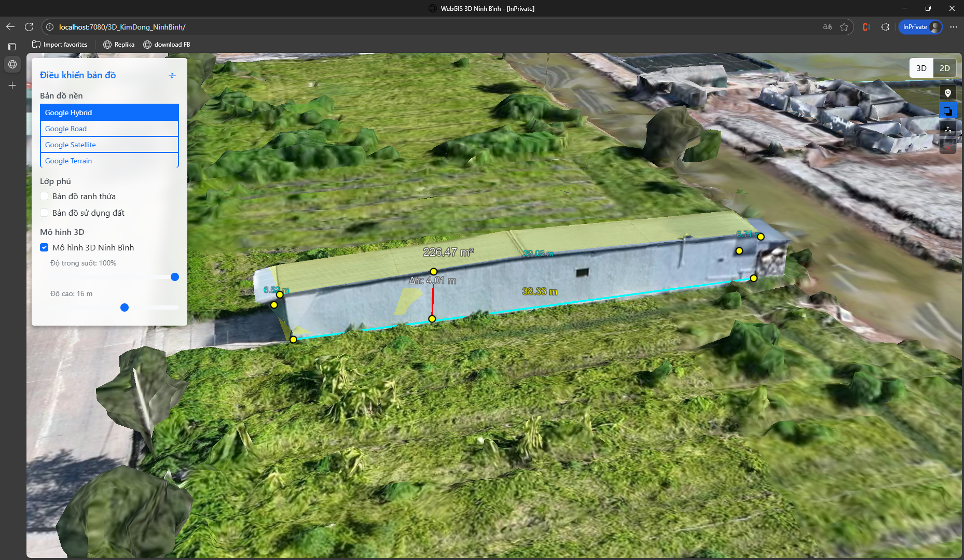Screen dimensions: 964x560
Task: Enable Bản đồ ranh thửa overlay checkbox
Action: [45, 197]
